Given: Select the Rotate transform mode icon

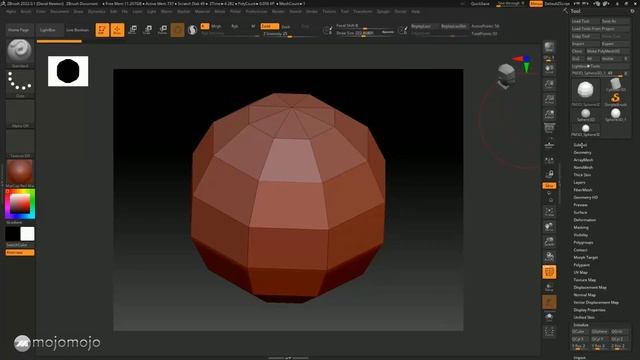Looking at the screenshot, I should tap(162, 30).
